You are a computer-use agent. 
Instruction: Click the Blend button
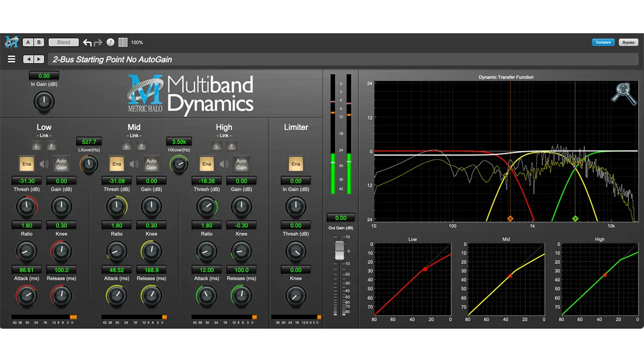coord(63,42)
